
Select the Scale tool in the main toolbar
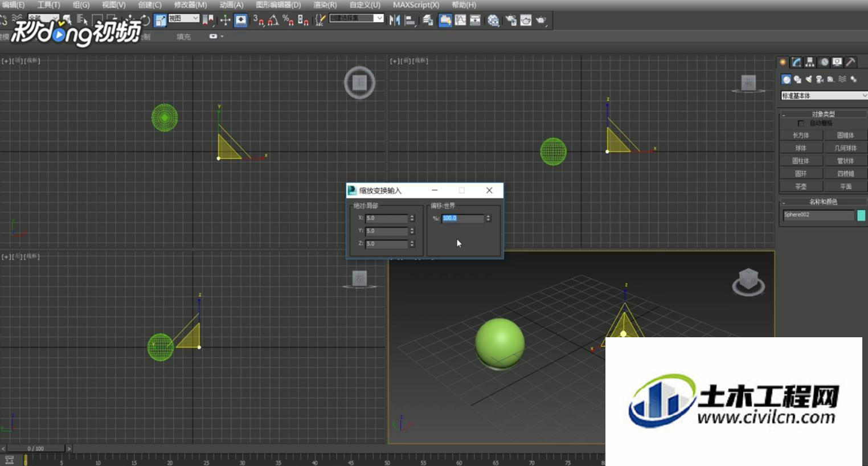[x=161, y=21]
